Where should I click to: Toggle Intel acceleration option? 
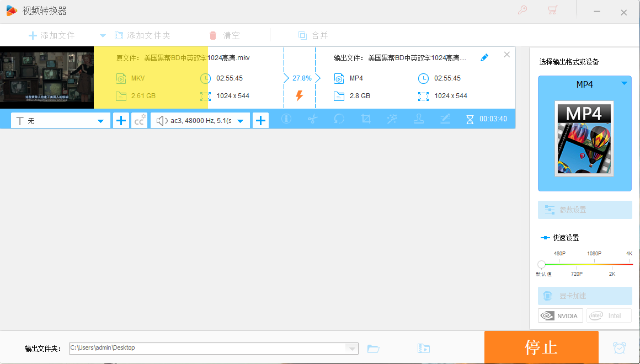pyautogui.click(x=609, y=315)
